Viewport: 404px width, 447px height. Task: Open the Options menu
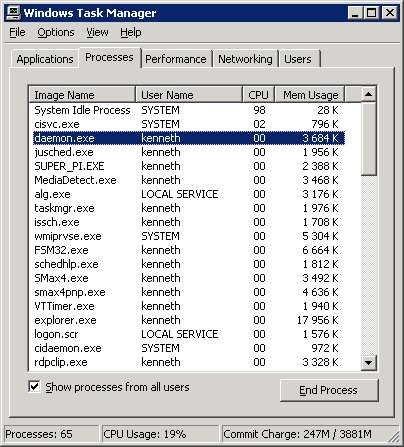click(56, 32)
